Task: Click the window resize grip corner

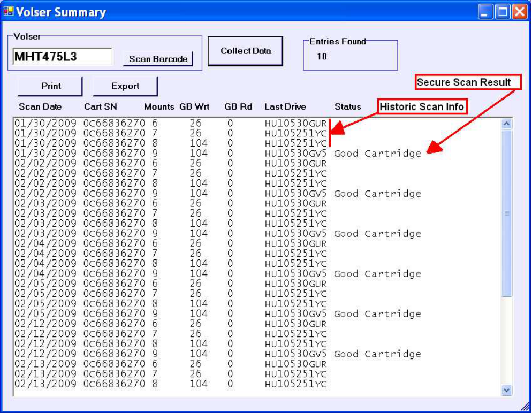Action: coord(525,406)
